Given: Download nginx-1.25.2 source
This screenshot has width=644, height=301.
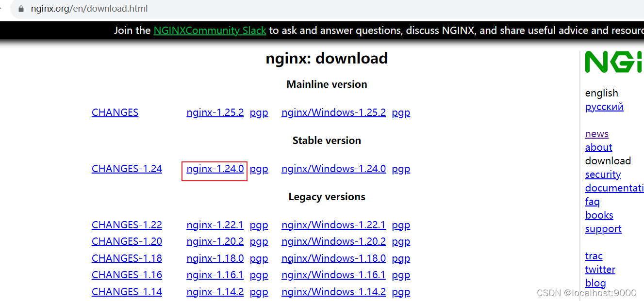Looking at the screenshot, I should point(215,112).
